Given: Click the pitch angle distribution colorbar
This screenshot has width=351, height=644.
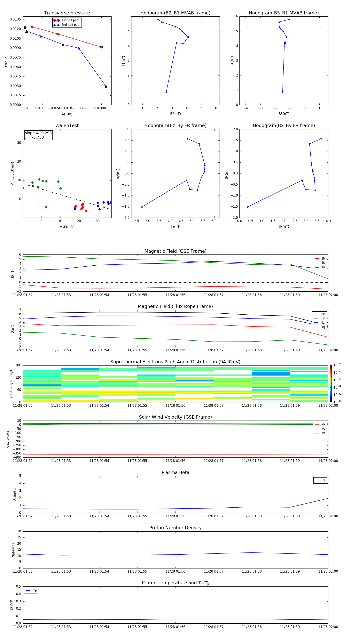Looking at the screenshot, I should tap(331, 383).
